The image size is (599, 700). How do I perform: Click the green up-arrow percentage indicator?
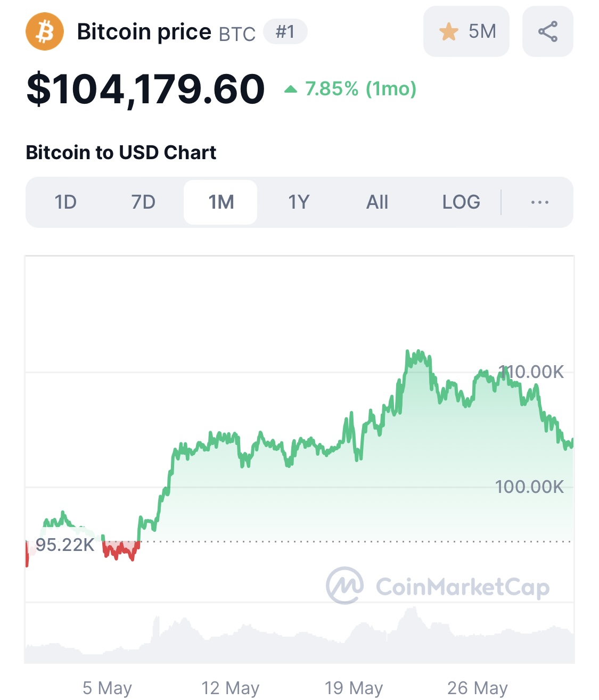tap(291, 89)
